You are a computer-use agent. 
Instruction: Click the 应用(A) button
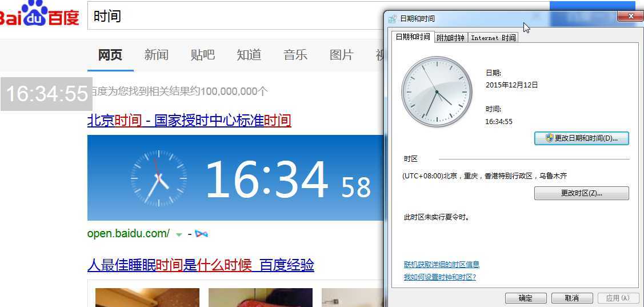pyautogui.click(x=618, y=298)
